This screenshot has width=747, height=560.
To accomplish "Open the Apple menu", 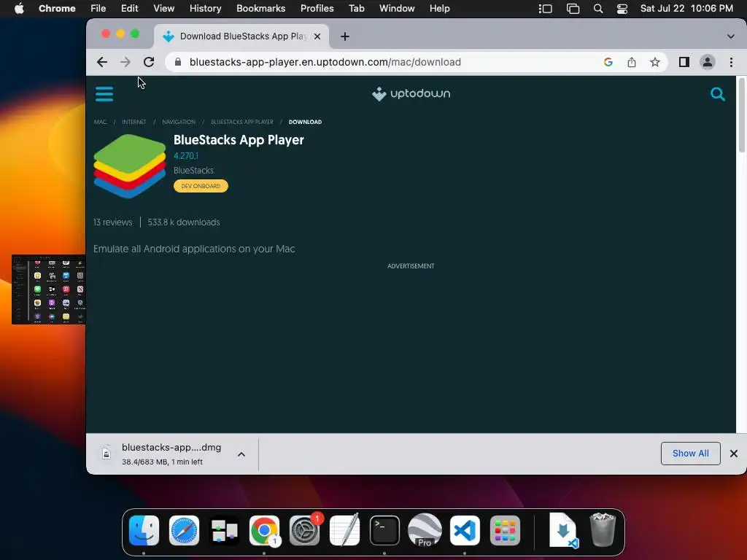I will 19,9.
